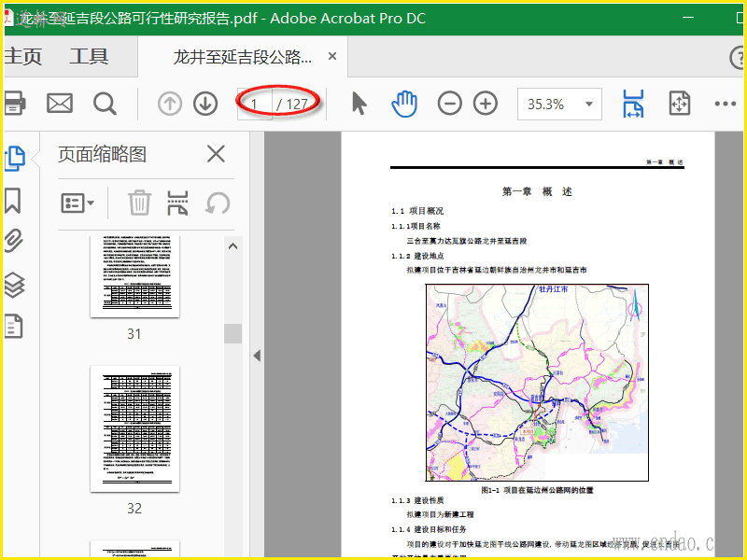Delete selected page thumbnail trash icon
Image resolution: width=747 pixels, height=560 pixels.
[139, 203]
